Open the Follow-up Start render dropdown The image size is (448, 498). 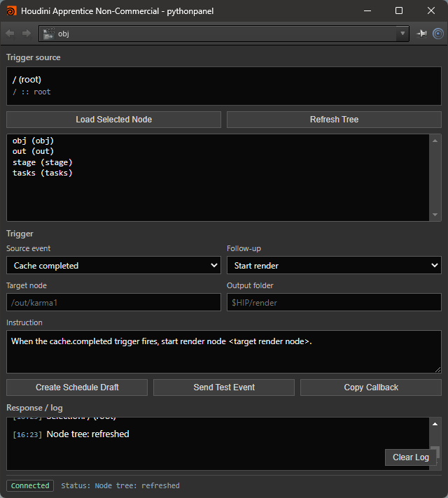(x=334, y=265)
